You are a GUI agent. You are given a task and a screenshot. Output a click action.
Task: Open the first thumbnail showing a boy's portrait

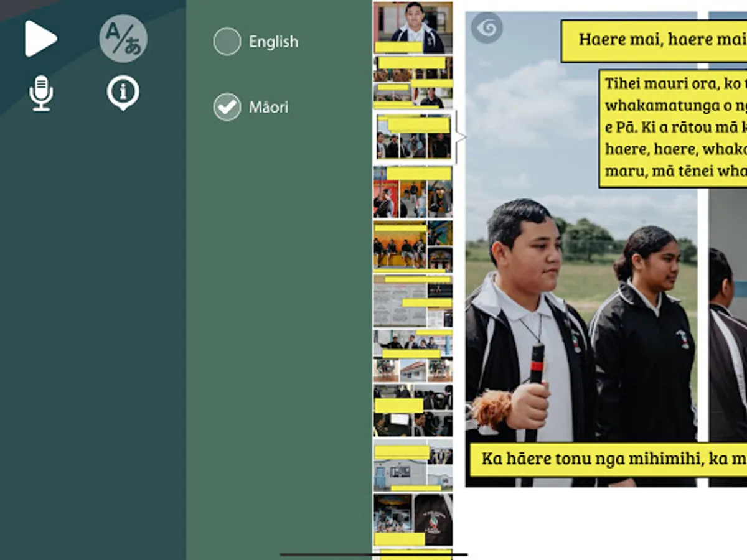pos(413,27)
